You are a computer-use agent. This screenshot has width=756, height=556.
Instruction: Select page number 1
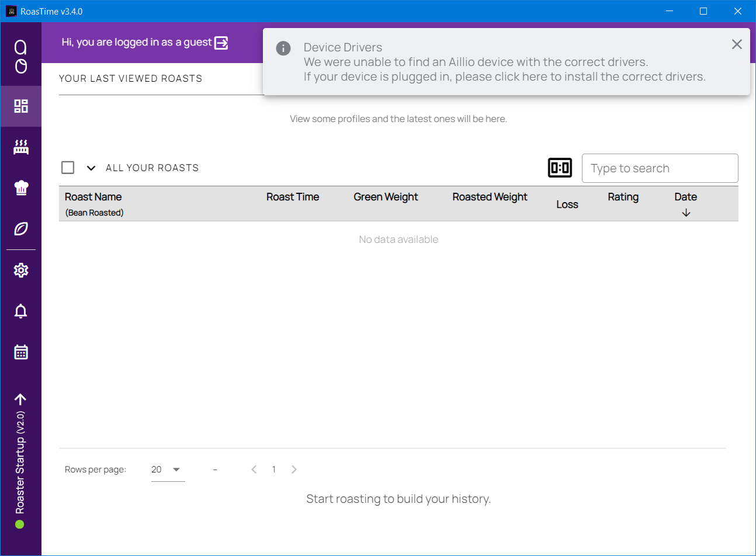[273, 470]
